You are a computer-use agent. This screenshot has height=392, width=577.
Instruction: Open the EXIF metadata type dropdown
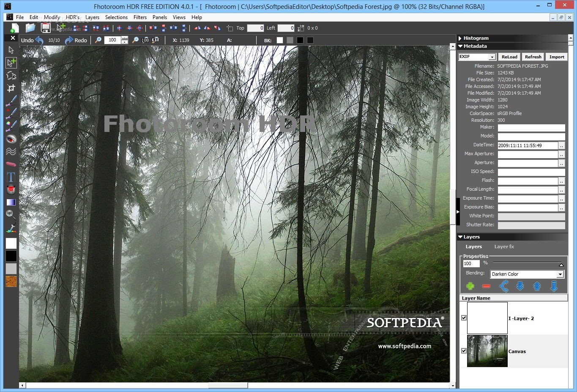(492, 57)
